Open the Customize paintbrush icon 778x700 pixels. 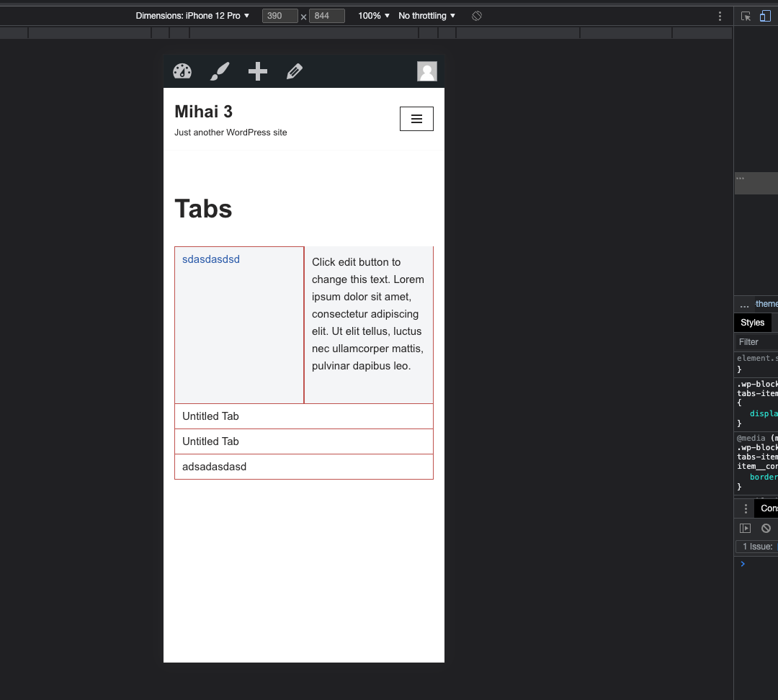coord(220,71)
